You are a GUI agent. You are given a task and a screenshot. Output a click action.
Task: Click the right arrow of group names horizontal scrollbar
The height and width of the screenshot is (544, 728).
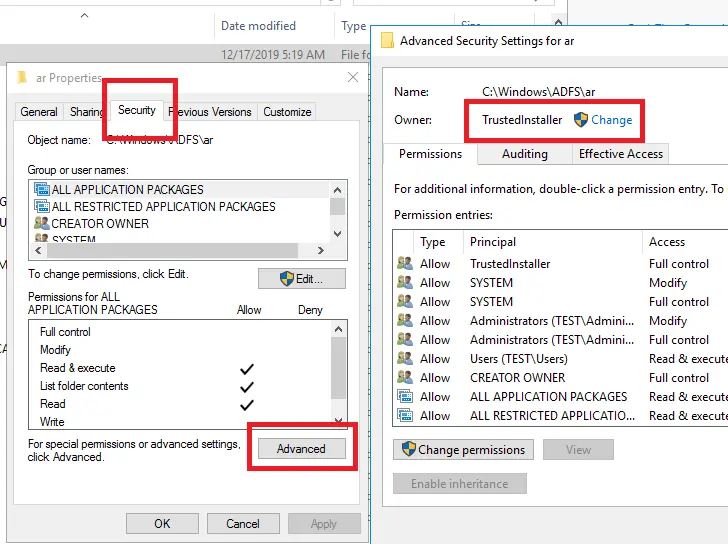pyautogui.click(x=320, y=251)
